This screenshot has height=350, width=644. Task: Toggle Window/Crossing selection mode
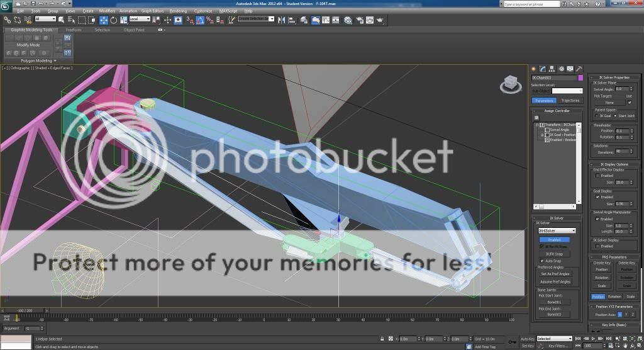92,20
